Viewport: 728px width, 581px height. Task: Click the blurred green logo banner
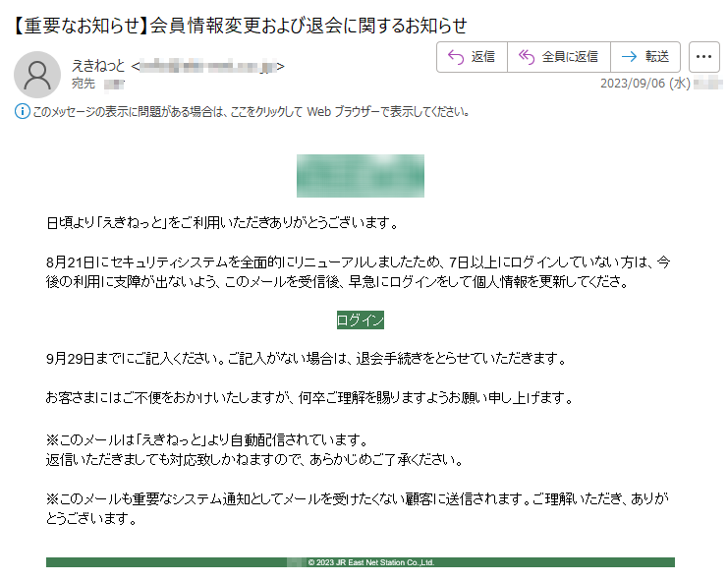tap(361, 176)
